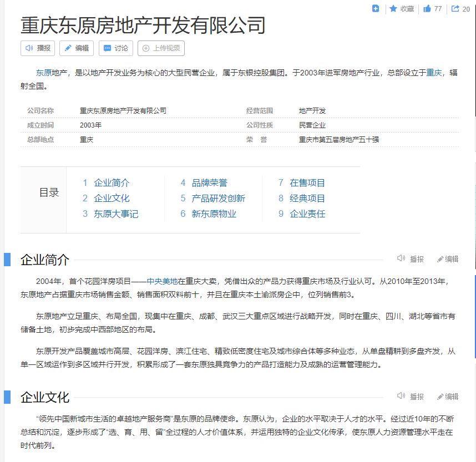Click the 企业简介 section heading
The height and width of the screenshot is (462, 476).
(x=45, y=260)
